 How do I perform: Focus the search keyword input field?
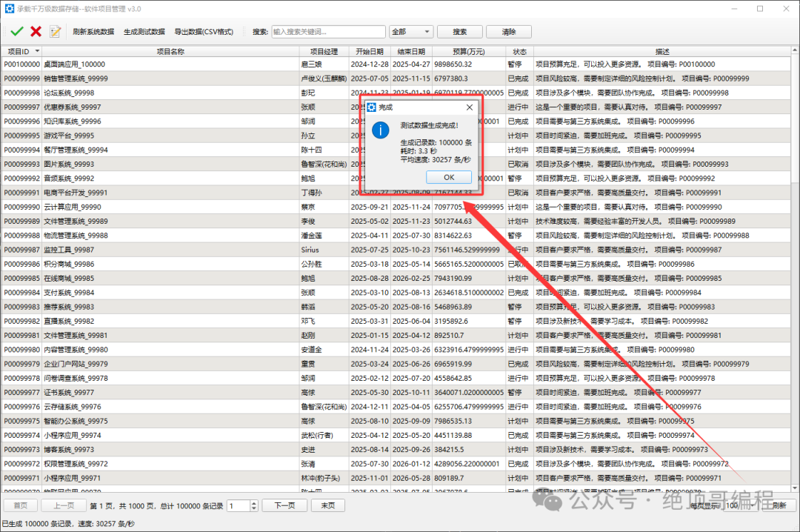(328, 32)
